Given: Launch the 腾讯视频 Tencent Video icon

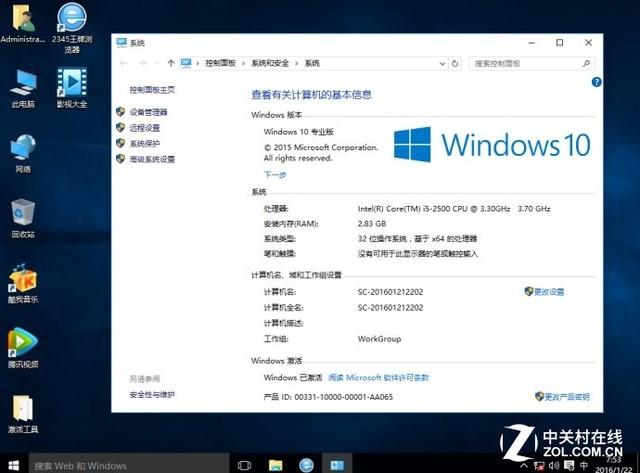Looking at the screenshot, I should (x=23, y=349).
